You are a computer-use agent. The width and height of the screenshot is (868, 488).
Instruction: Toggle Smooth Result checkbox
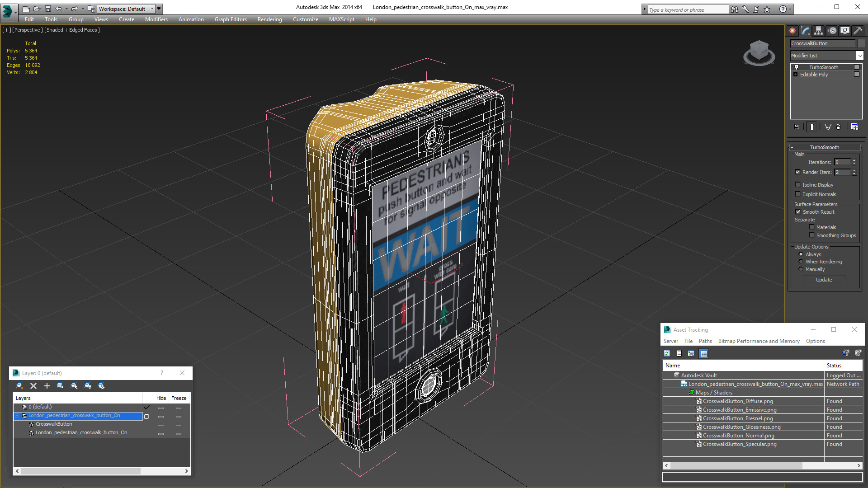(798, 212)
